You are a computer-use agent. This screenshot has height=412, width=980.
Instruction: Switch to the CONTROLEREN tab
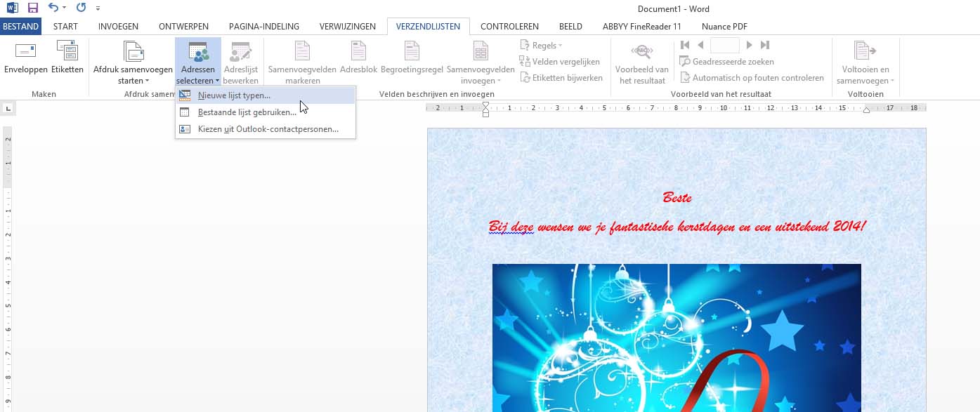(509, 27)
